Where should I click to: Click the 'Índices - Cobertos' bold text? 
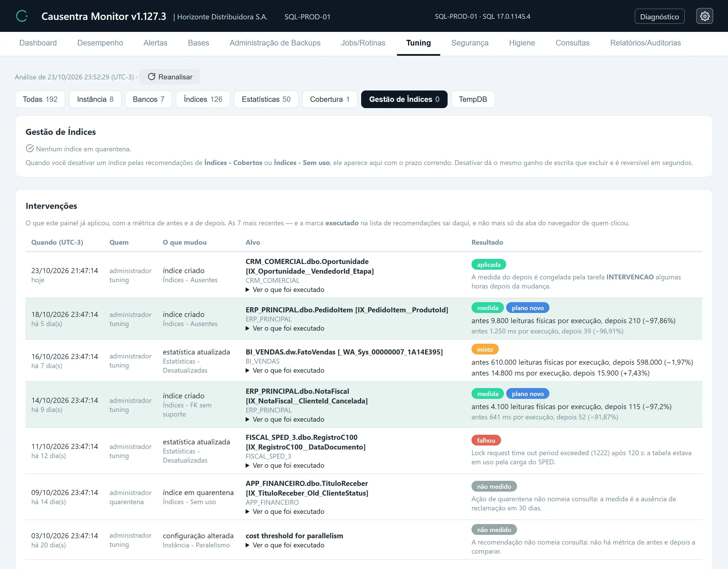(x=233, y=163)
